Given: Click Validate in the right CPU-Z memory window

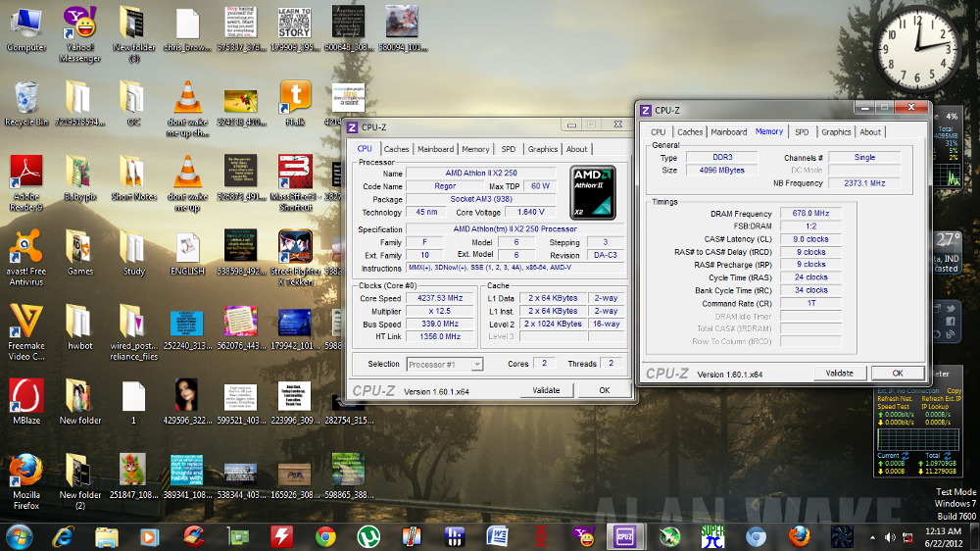Looking at the screenshot, I should [x=840, y=373].
